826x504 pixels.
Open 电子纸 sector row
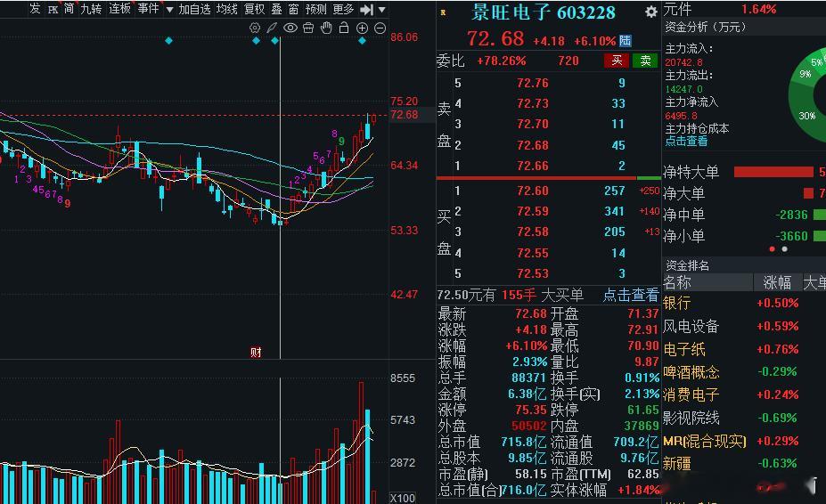pos(744,349)
